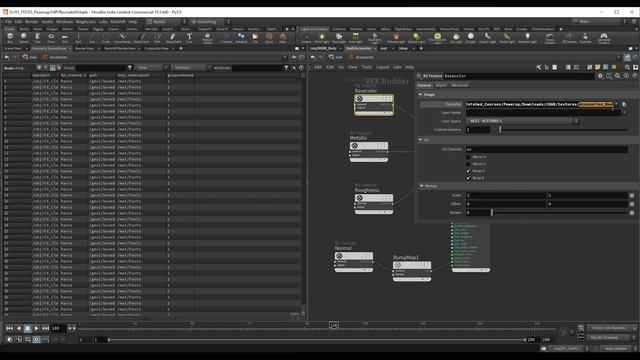Open the Color Space dropdown
Viewport: 640px width, 360px height.
[522, 121]
